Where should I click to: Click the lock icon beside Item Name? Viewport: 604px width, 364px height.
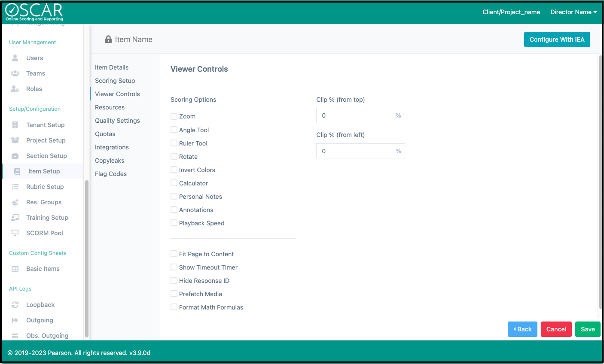[x=108, y=39]
